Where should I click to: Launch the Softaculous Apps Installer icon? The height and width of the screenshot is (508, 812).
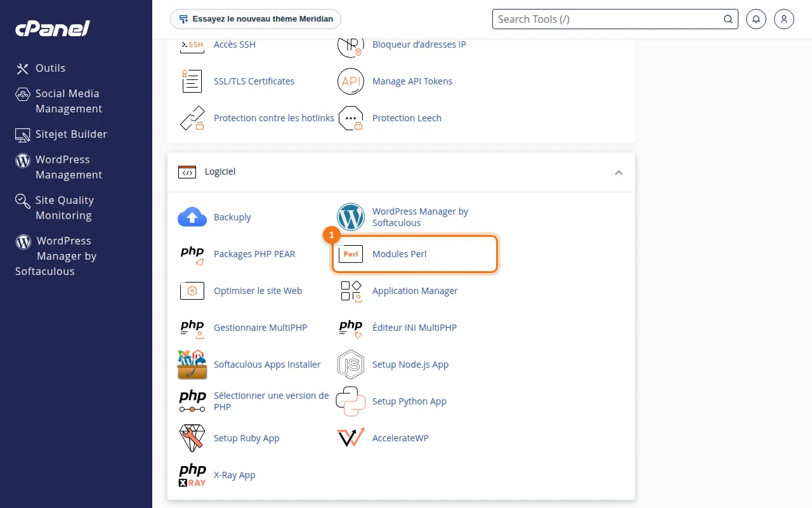(x=192, y=364)
